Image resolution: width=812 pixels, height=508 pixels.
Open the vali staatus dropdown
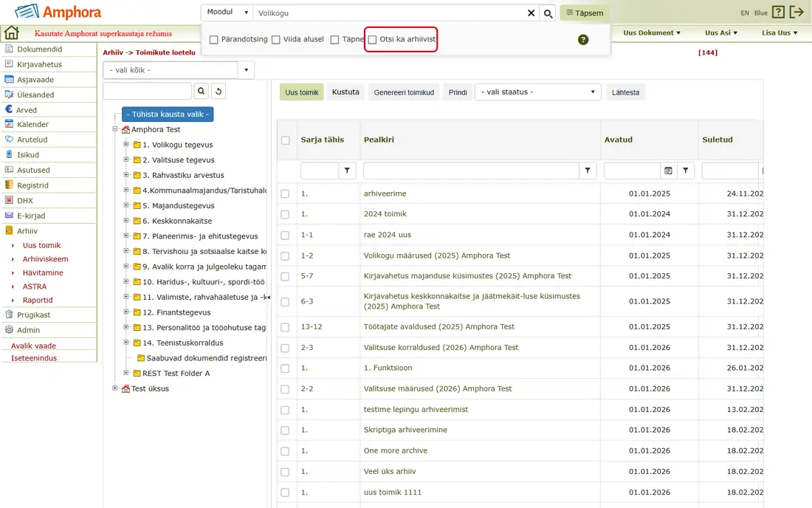538,92
